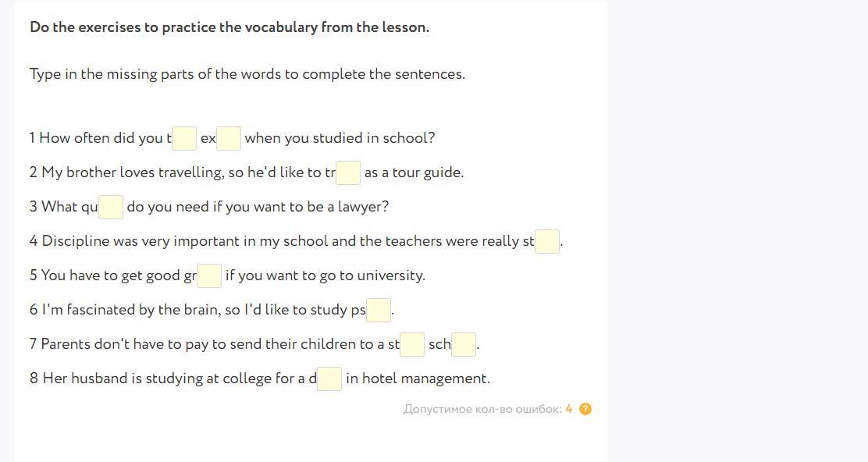Focus the blank after "tr" in sentence 2
868x462 pixels.
(x=348, y=173)
